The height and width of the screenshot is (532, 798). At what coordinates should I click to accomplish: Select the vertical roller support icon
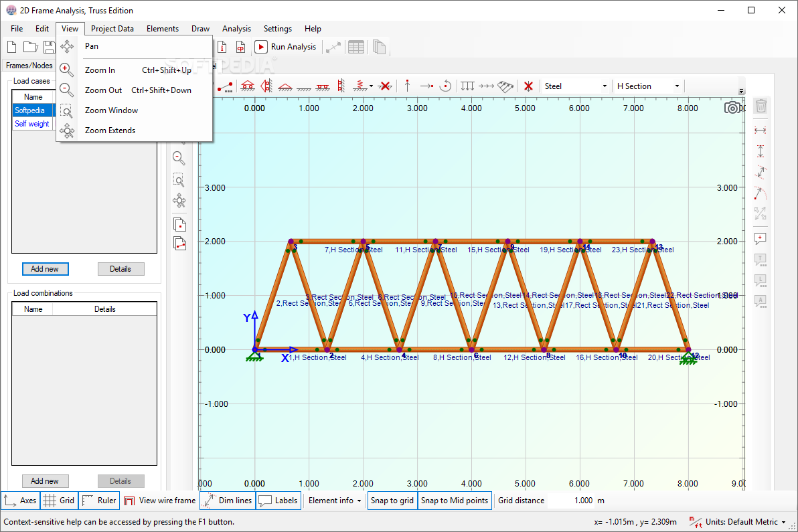(x=266, y=86)
